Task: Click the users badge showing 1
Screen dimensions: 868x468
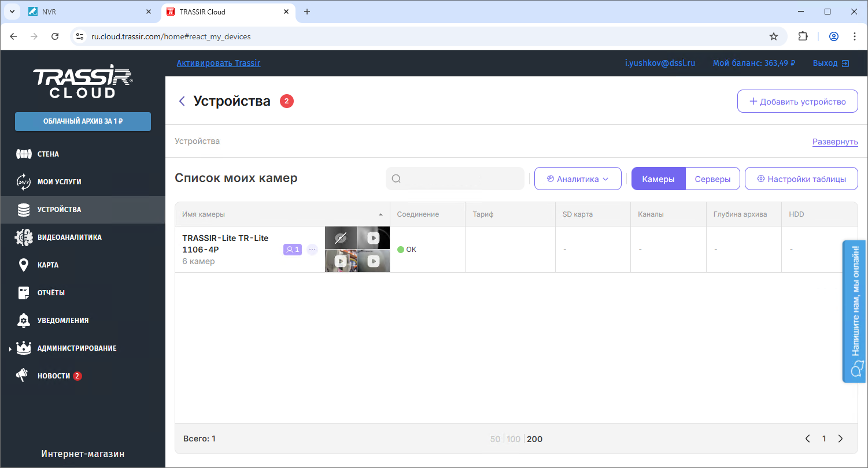Action: pos(292,250)
